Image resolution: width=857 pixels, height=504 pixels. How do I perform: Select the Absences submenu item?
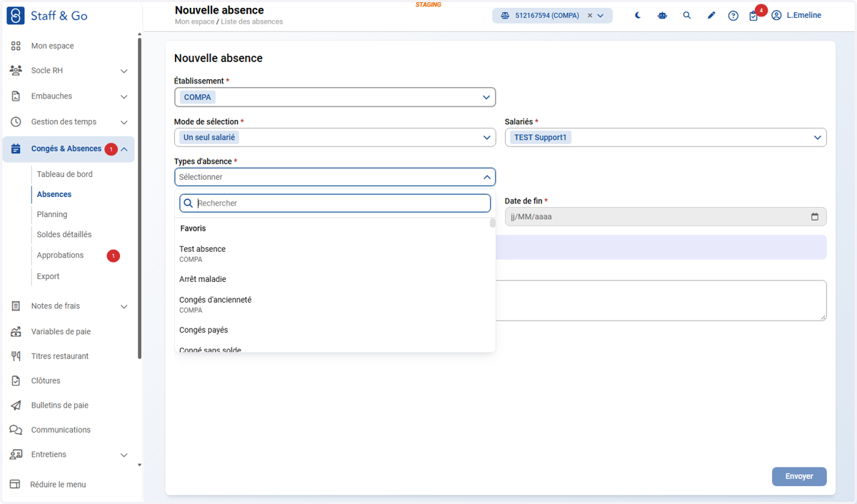[54, 194]
